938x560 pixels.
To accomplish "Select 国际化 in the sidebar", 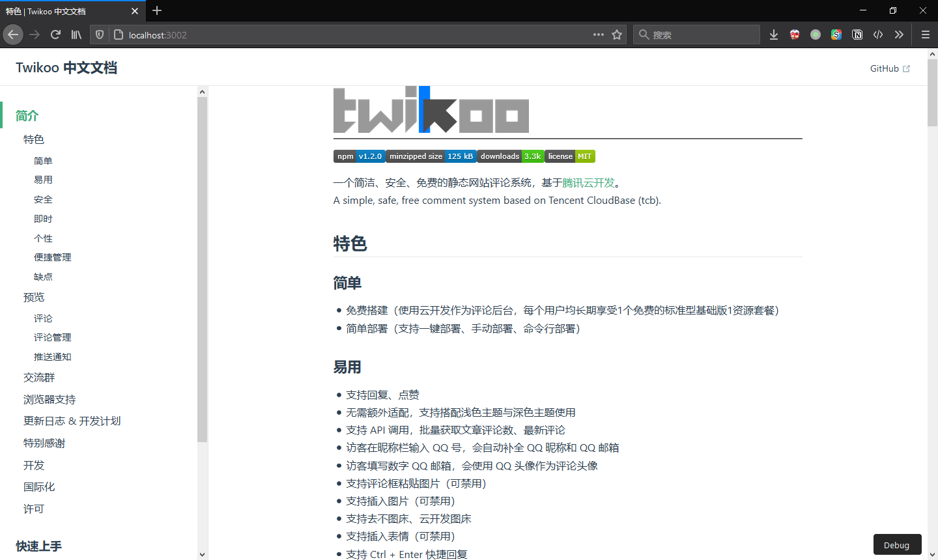I will (x=39, y=486).
